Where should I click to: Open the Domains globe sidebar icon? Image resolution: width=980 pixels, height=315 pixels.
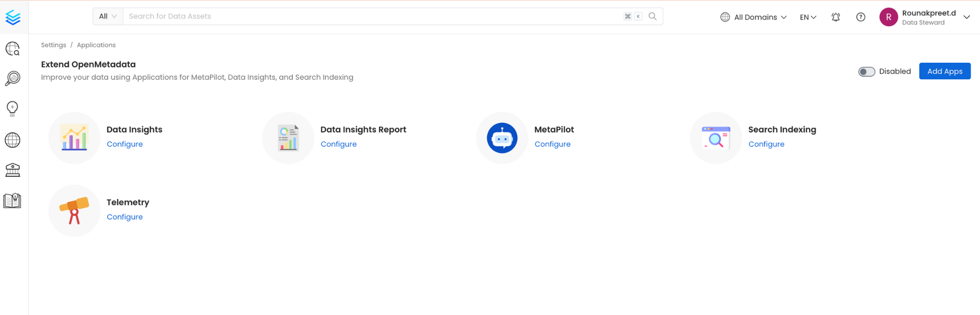click(12, 140)
